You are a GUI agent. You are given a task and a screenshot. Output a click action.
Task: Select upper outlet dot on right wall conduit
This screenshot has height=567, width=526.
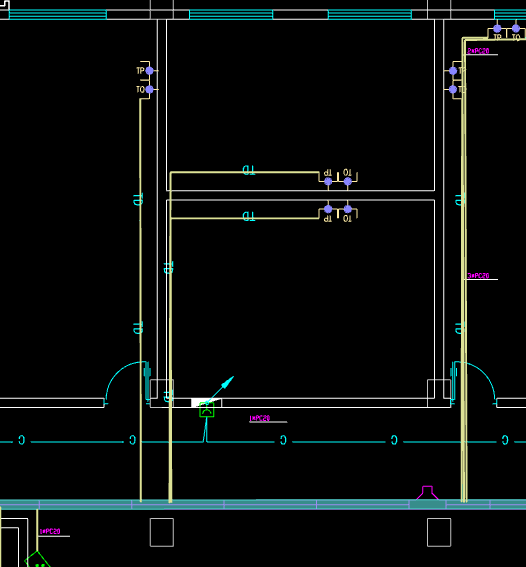click(453, 71)
